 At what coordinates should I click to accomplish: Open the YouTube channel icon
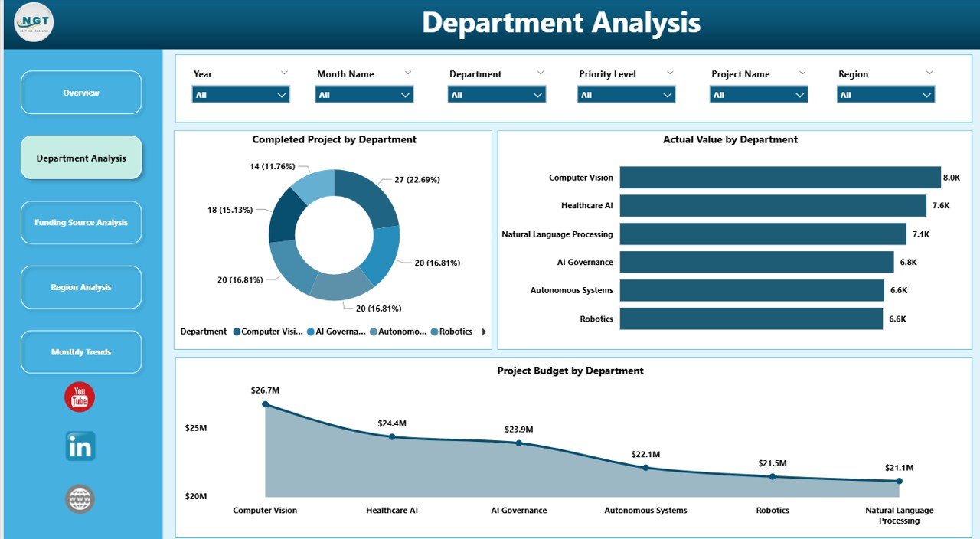click(80, 396)
